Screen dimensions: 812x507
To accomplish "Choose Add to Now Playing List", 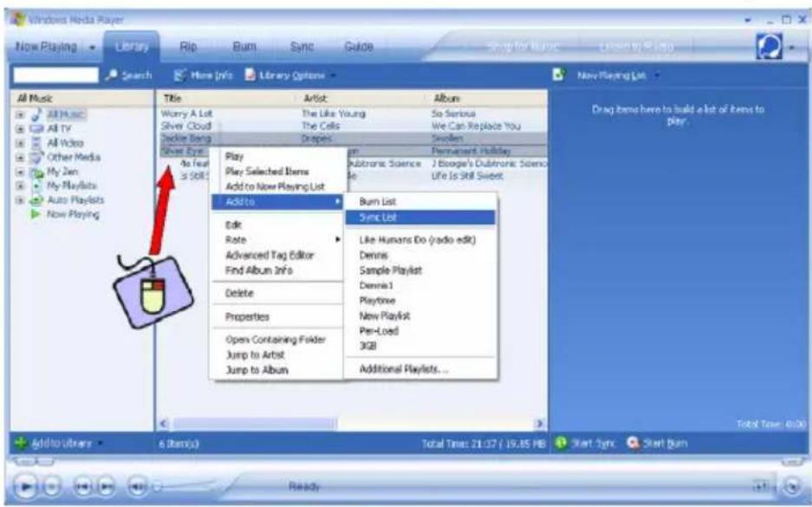I will point(278,186).
